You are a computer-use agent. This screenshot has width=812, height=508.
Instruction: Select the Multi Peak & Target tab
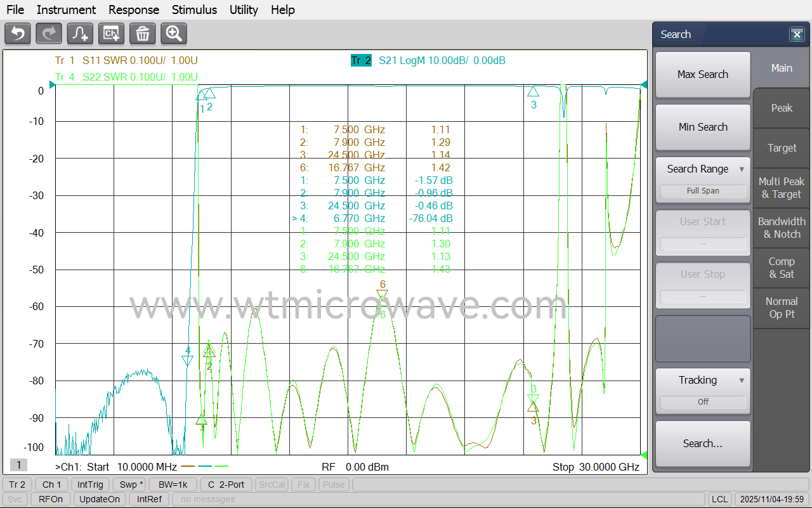[x=782, y=188]
